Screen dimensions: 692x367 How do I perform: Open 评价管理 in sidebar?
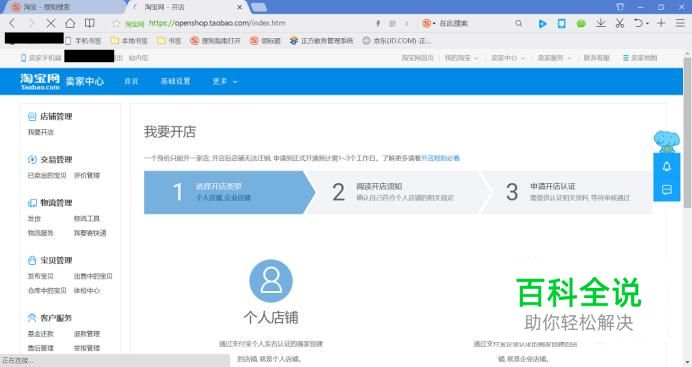click(87, 176)
